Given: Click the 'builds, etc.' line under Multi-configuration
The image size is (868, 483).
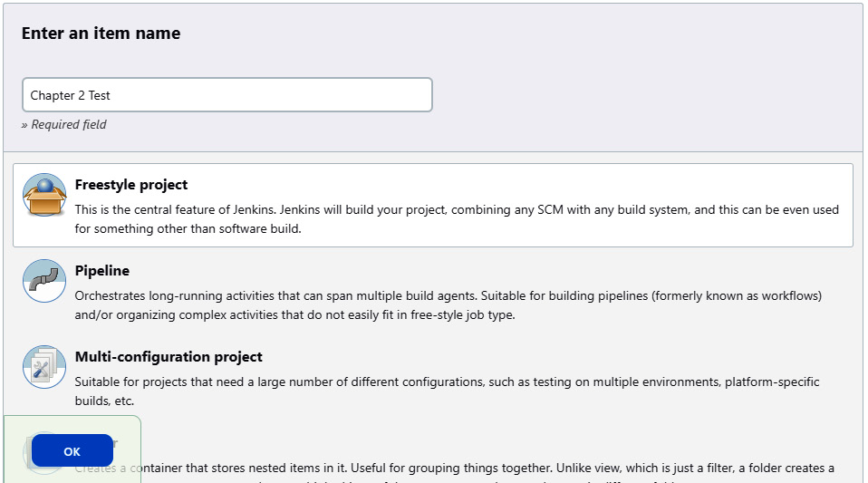Looking at the screenshot, I should tap(104, 401).
